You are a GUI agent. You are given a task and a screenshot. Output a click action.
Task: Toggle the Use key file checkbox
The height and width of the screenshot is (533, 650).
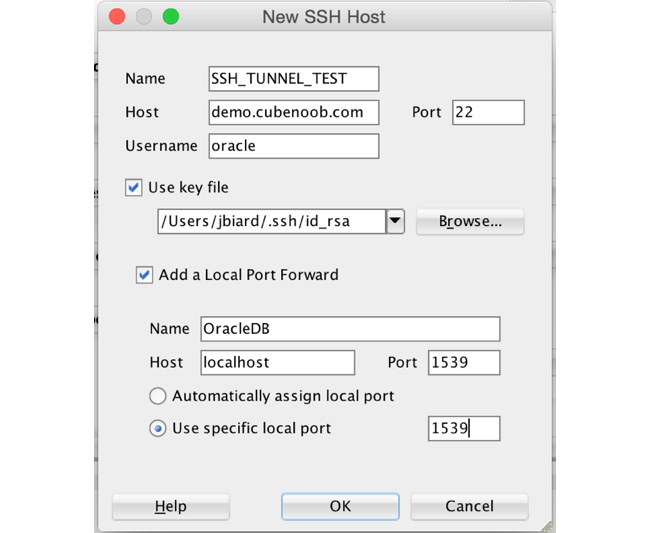click(x=133, y=187)
